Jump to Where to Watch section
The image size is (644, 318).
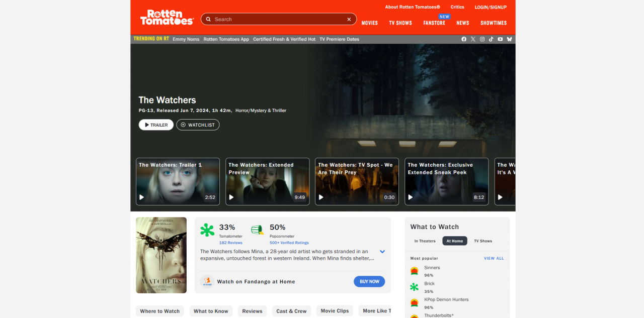coord(160,311)
